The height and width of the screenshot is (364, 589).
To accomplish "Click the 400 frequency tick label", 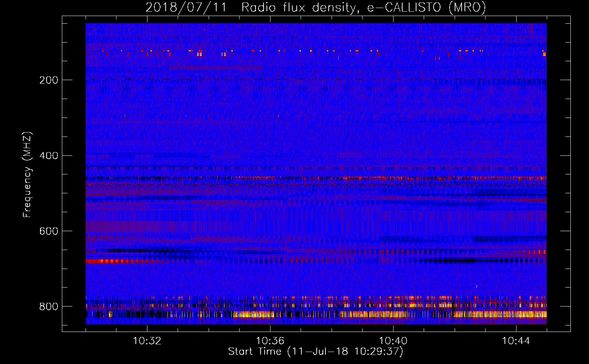I will pos(49,156).
